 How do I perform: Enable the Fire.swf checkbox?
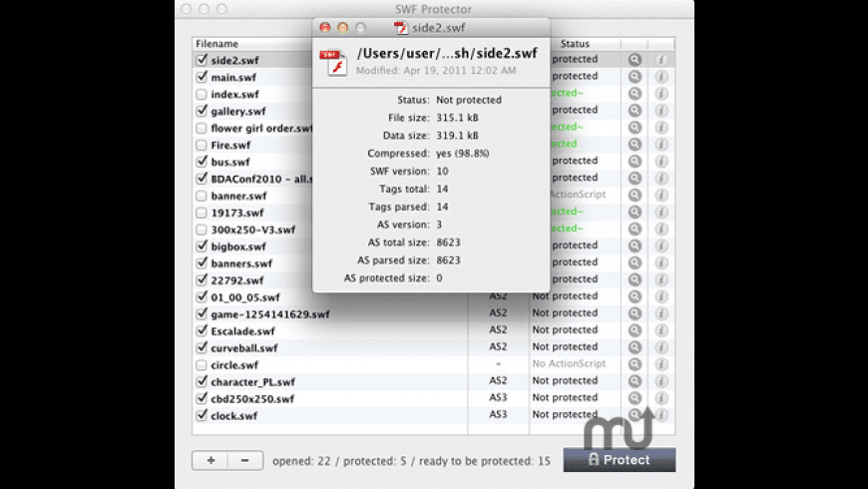[202, 145]
